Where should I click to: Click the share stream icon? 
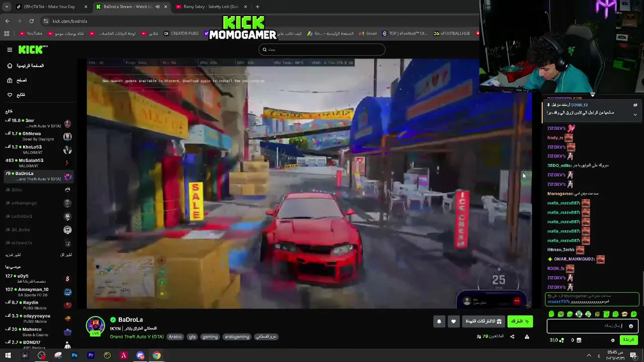click(x=512, y=337)
